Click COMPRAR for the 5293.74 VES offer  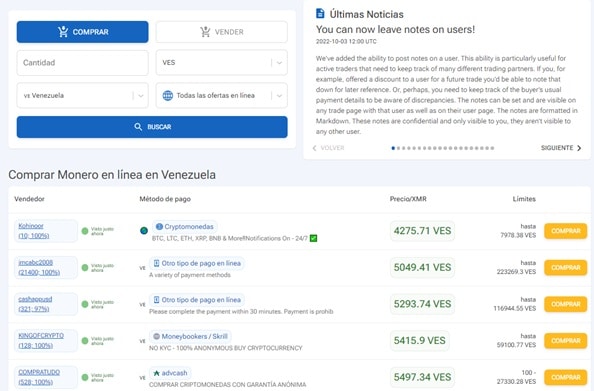566,304
